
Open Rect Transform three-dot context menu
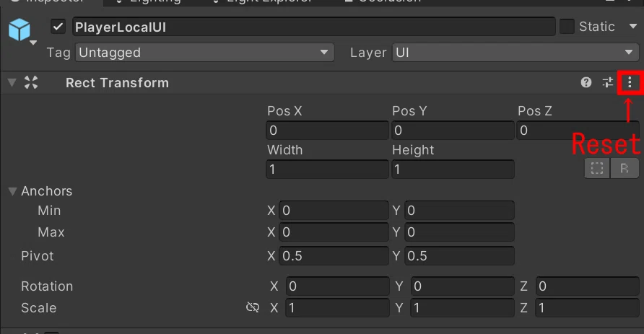[630, 82]
